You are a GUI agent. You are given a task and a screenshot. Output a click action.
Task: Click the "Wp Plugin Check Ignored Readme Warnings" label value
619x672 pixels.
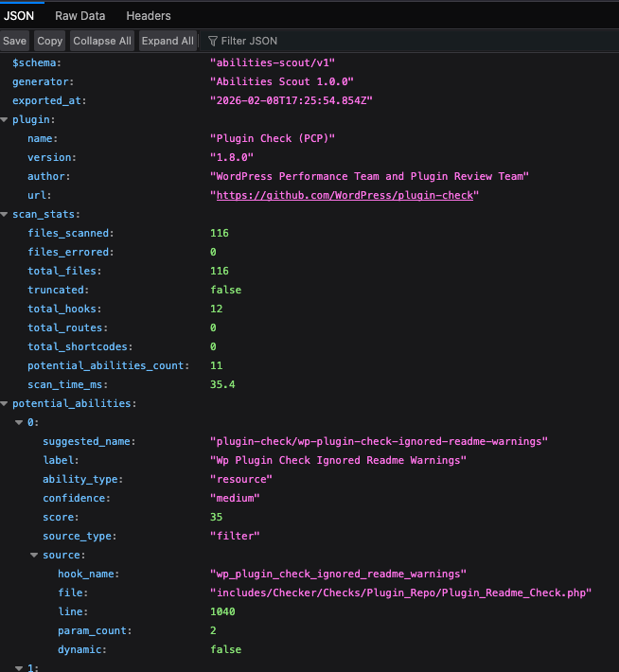[x=338, y=460]
